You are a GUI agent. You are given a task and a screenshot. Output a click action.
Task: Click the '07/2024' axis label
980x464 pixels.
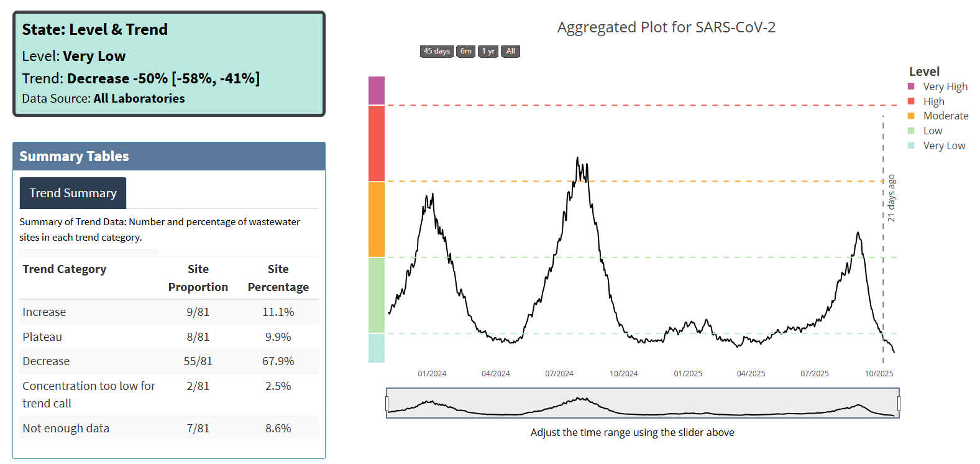(x=559, y=374)
